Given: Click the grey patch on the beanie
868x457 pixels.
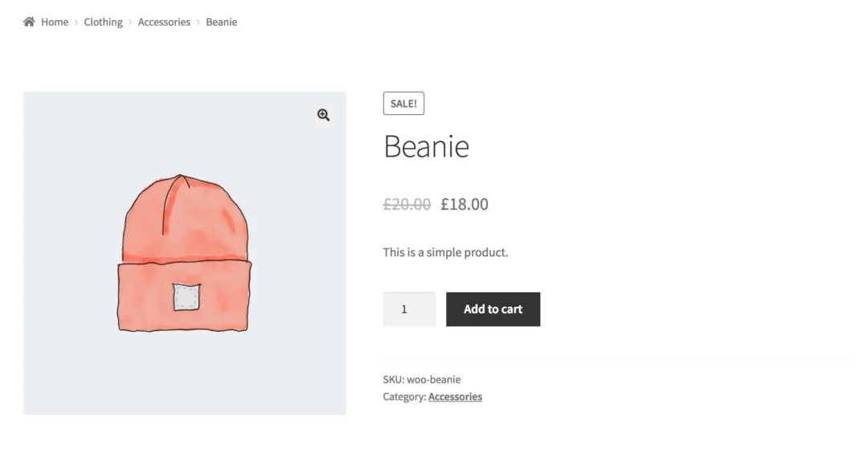Looking at the screenshot, I should click(186, 297).
